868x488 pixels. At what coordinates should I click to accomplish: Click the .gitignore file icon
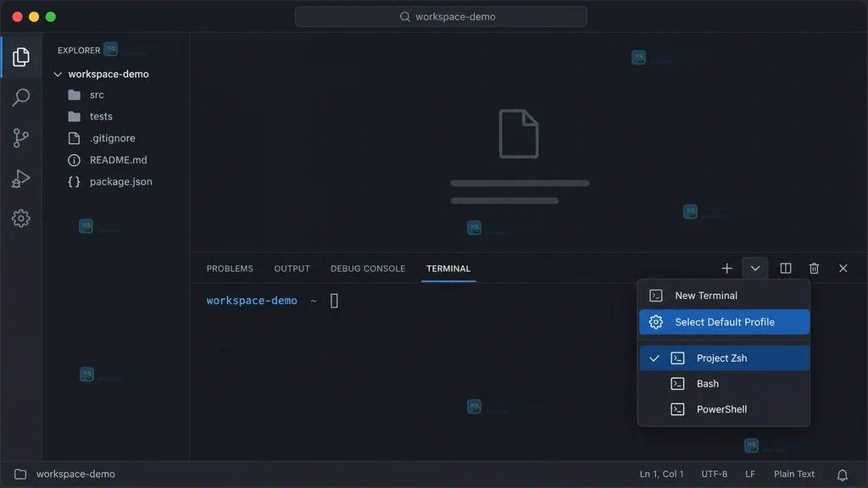pyautogui.click(x=75, y=138)
